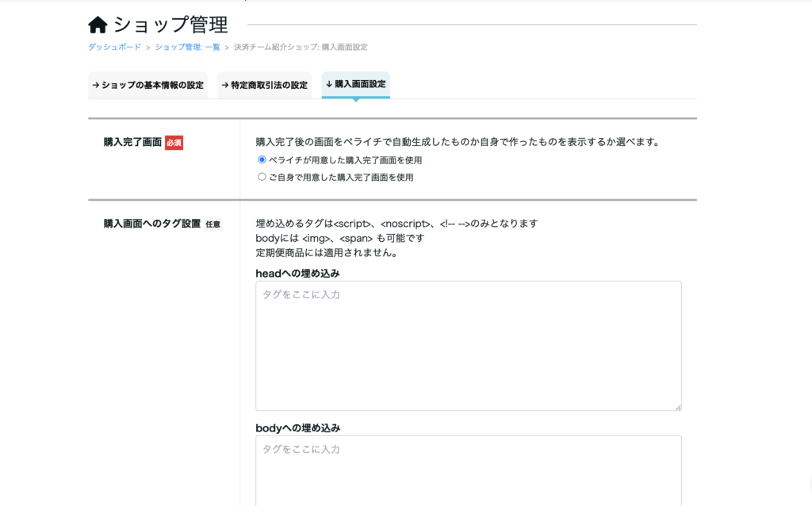
Task: Click the headへの埋め込み field label
Action: pos(297,273)
